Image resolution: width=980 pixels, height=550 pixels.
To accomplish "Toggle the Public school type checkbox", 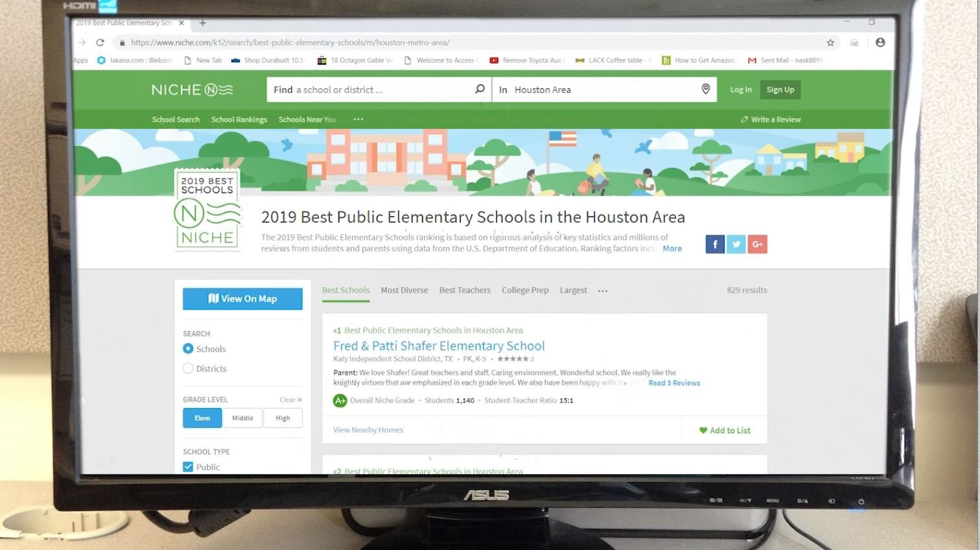I will (188, 467).
